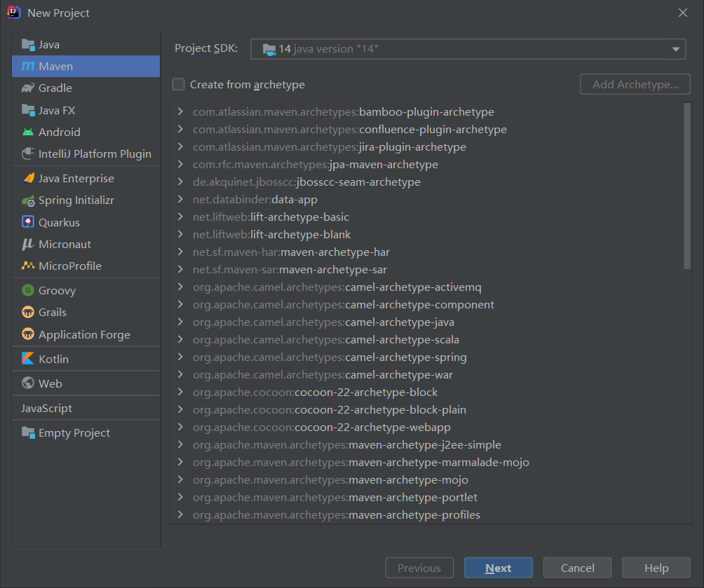Expand net.databinder:data-app entry
704x588 pixels.
pyautogui.click(x=180, y=199)
